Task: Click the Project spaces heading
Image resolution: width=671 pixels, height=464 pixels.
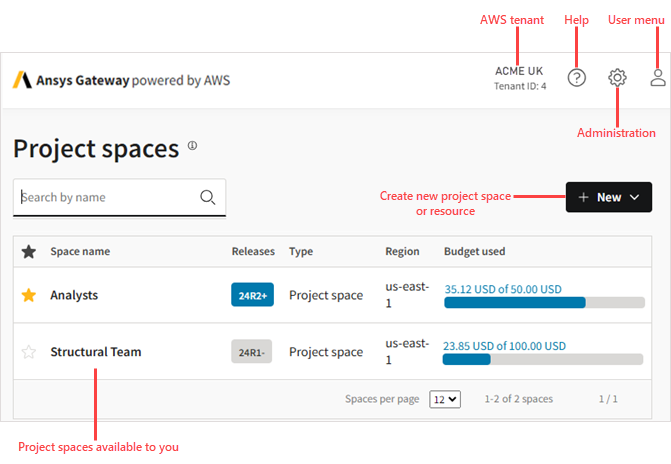Action: tap(96, 149)
